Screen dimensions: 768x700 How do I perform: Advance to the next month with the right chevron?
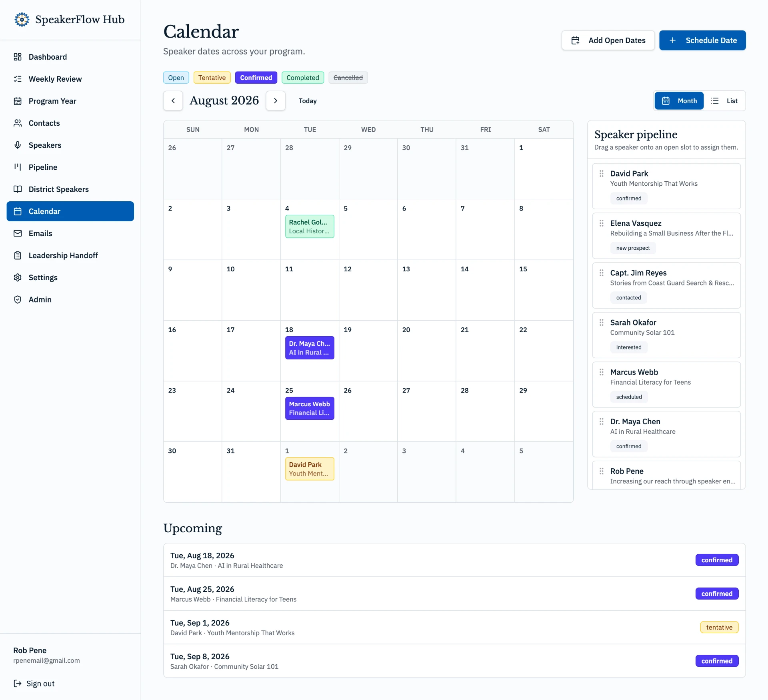click(276, 101)
